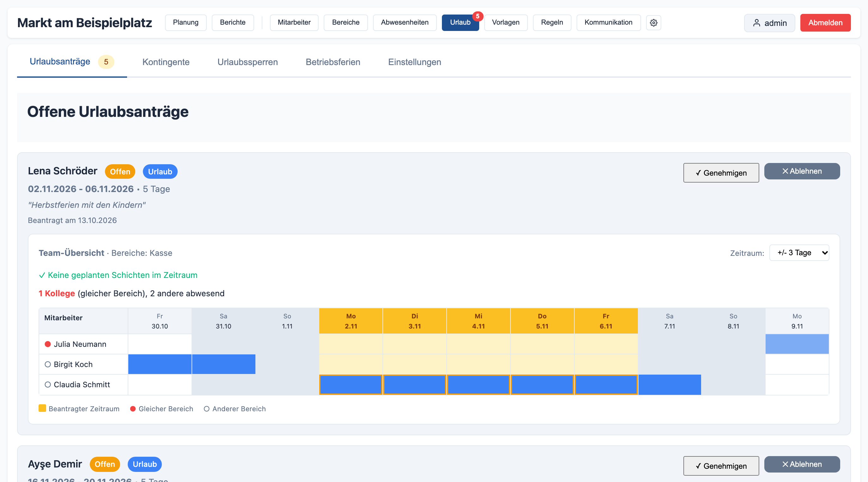Screen dimensions: 868x482
Task: Open Planung in the top navigation
Action: pos(186,22)
